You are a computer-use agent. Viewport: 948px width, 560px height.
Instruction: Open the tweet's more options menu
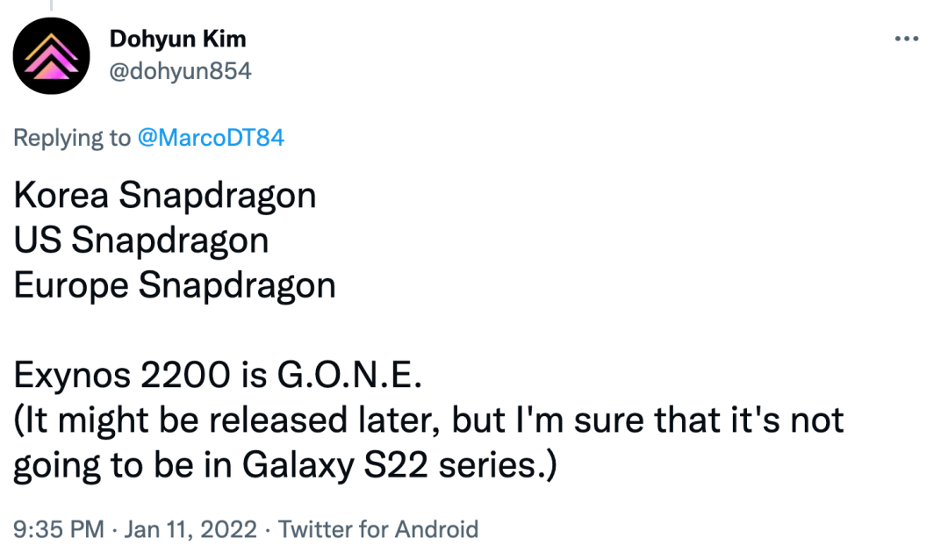(x=906, y=39)
